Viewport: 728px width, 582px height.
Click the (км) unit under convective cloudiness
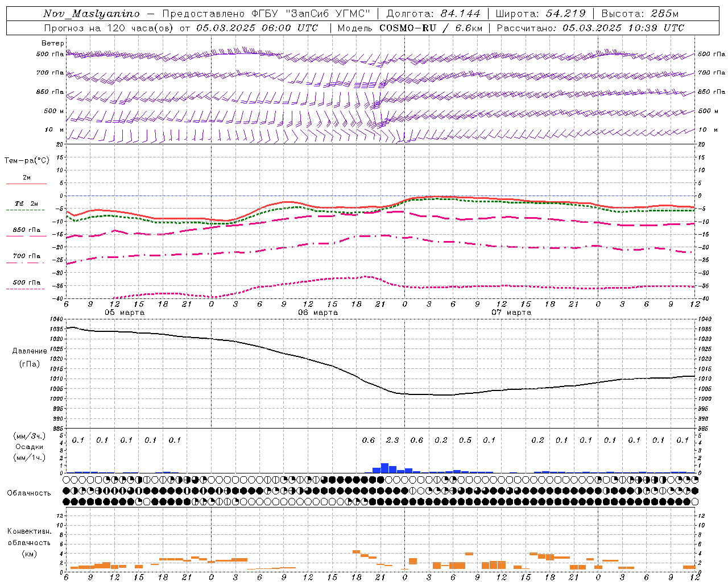(x=29, y=554)
